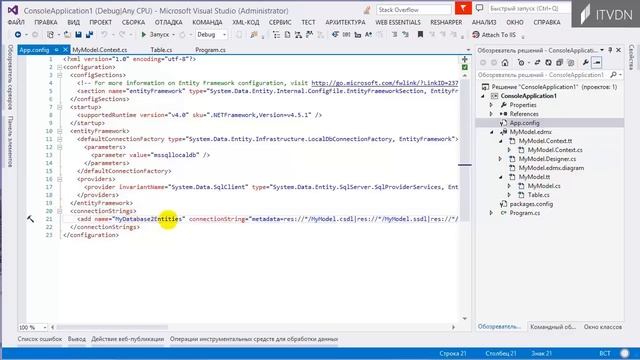Screen dimensions: 640x360
Task: Click the Attach To IIS icon
Action: 476,35
